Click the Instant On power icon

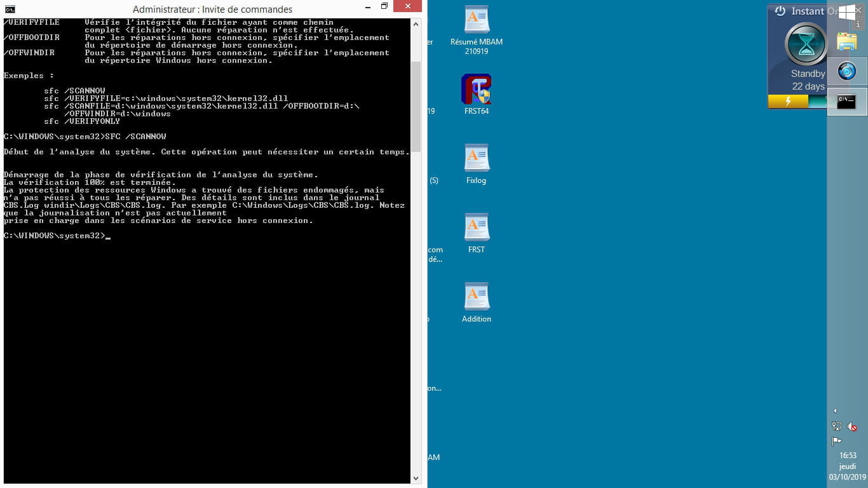pyautogui.click(x=780, y=11)
